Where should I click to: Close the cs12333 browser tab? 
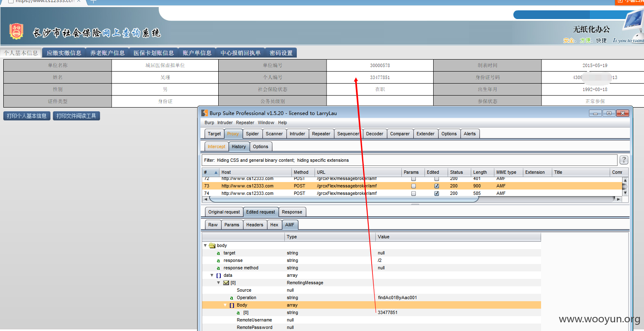tap(79, 1)
